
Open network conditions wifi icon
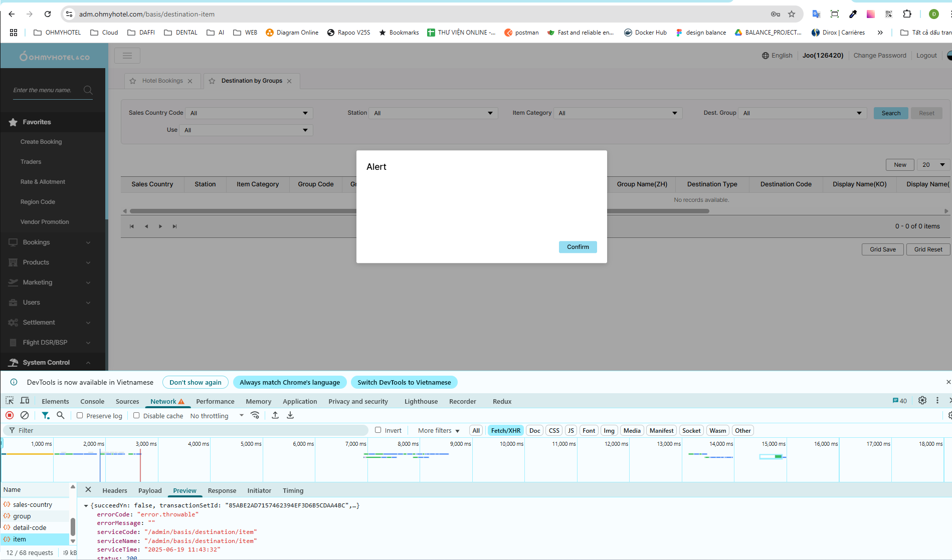(x=255, y=415)
